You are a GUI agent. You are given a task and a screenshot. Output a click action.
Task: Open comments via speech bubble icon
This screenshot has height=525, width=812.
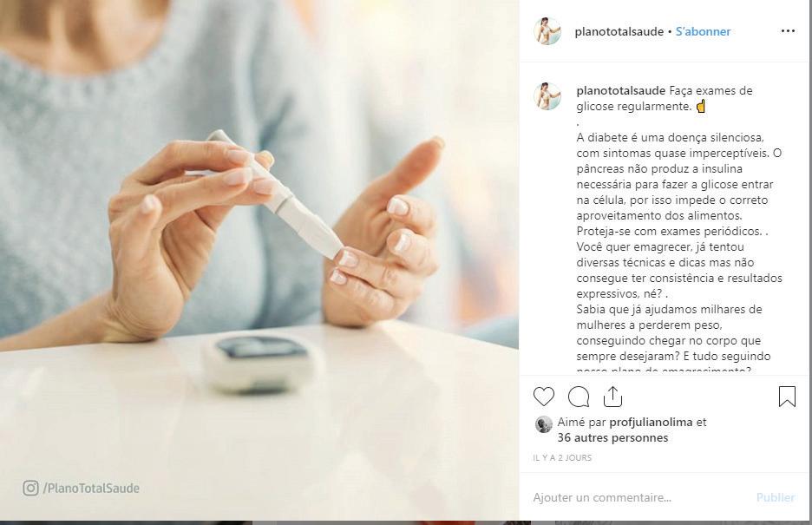point(579,397)
